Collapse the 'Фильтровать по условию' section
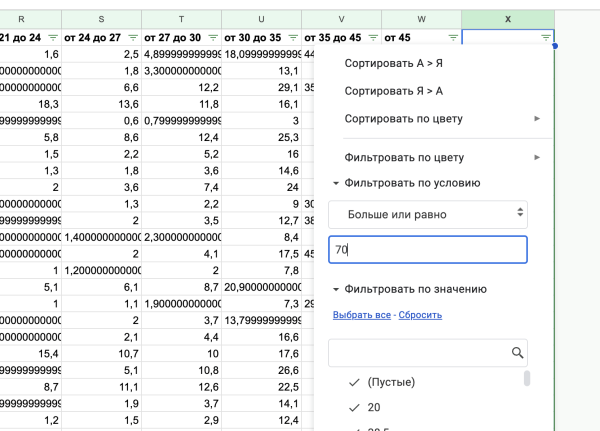 point(336,183)
